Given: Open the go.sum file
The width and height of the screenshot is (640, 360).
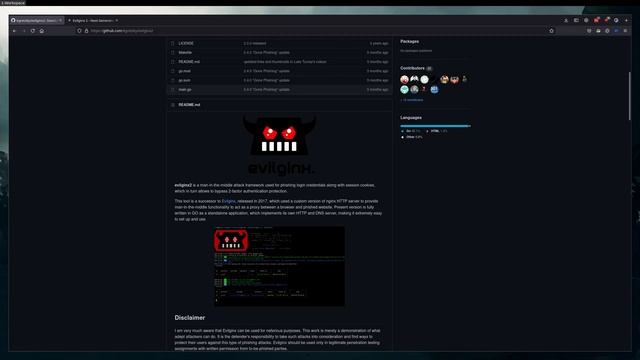Looking at the screenshot, I should pyautogui.click(x=184, y=80).
